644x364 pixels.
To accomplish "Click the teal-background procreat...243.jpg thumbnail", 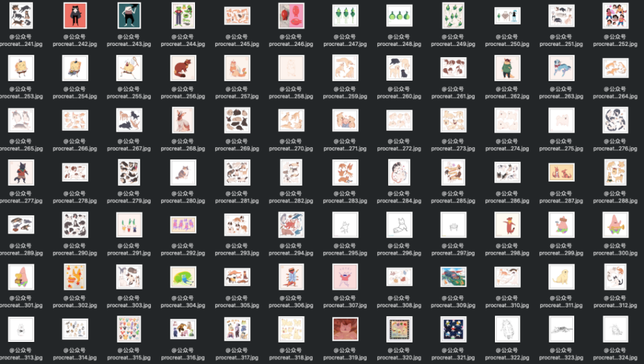I will [129, 16].
